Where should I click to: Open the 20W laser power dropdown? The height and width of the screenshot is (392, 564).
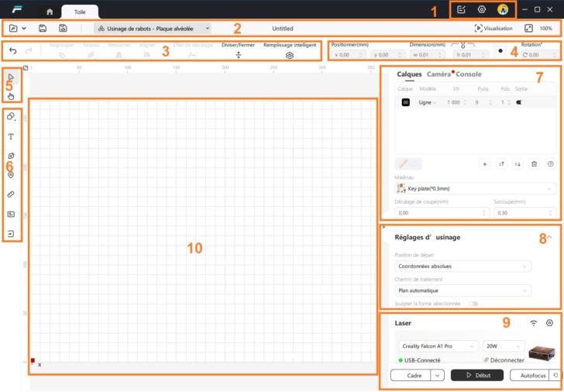[504, 346]
